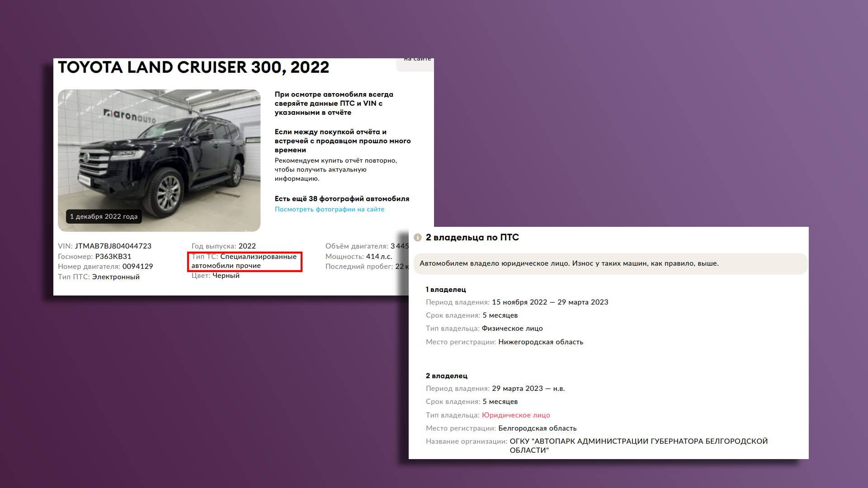Click 'Белгородская область' registration place

tap(537, 428)
